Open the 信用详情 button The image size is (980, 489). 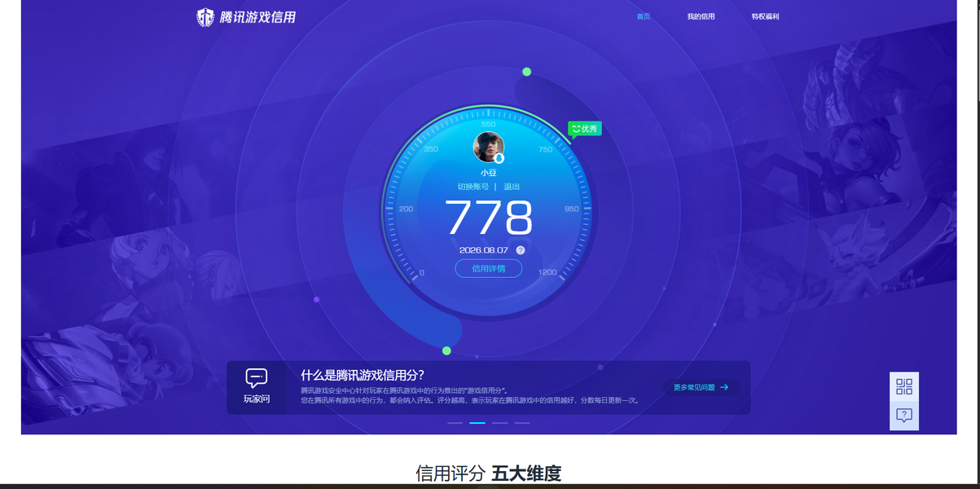point(489,268)
